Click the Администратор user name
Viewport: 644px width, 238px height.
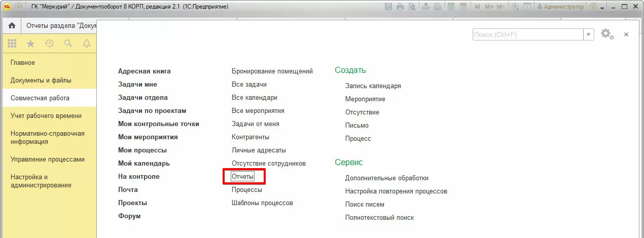tap(564, 7)
